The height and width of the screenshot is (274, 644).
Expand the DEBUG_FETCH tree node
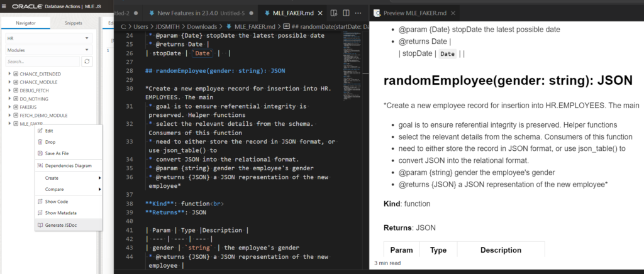[x=9, y=90]
